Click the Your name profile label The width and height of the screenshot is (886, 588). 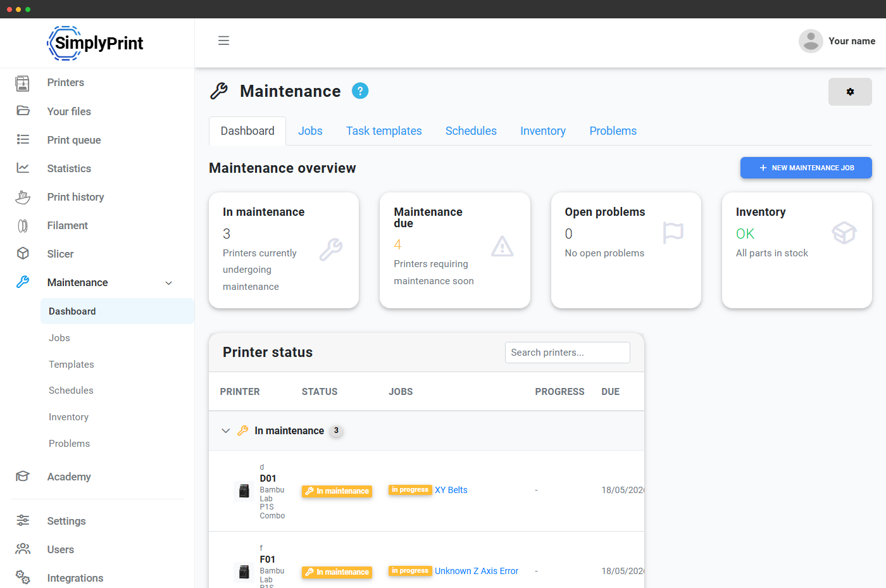pyautogui.click(x=852, y=41)
